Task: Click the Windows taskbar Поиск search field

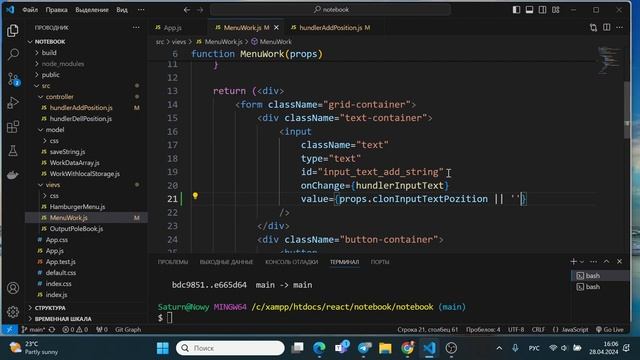Action: click(230, 348)
